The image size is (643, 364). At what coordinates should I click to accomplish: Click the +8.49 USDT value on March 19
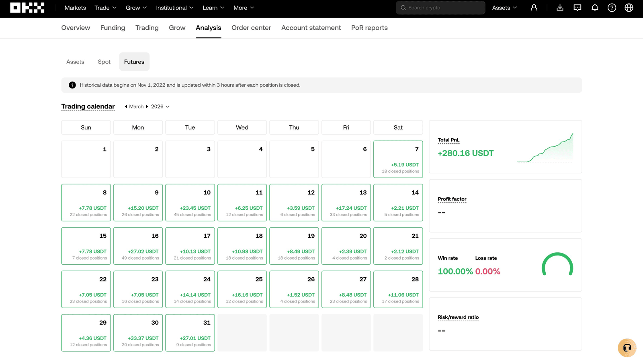point(301,252)
